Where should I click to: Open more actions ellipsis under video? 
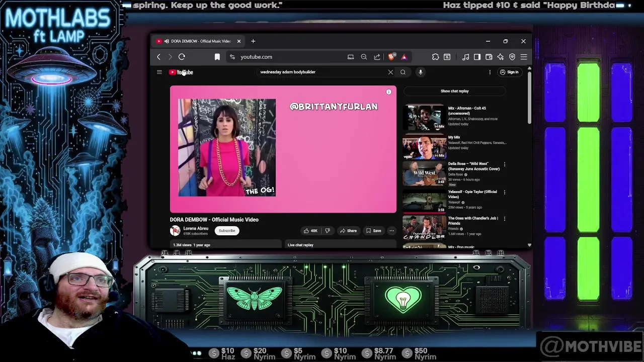pos(391,231)
